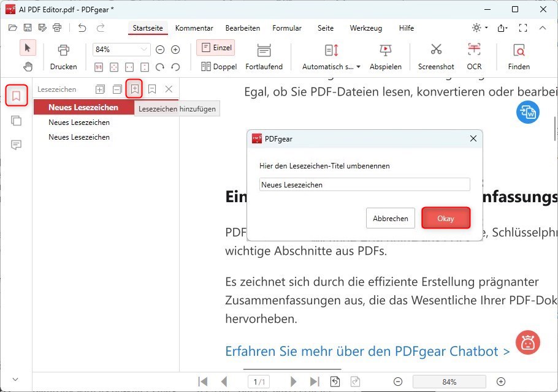Open the page thumbnails sidebar panel
The image size is (558, 392).
[17, 121]
